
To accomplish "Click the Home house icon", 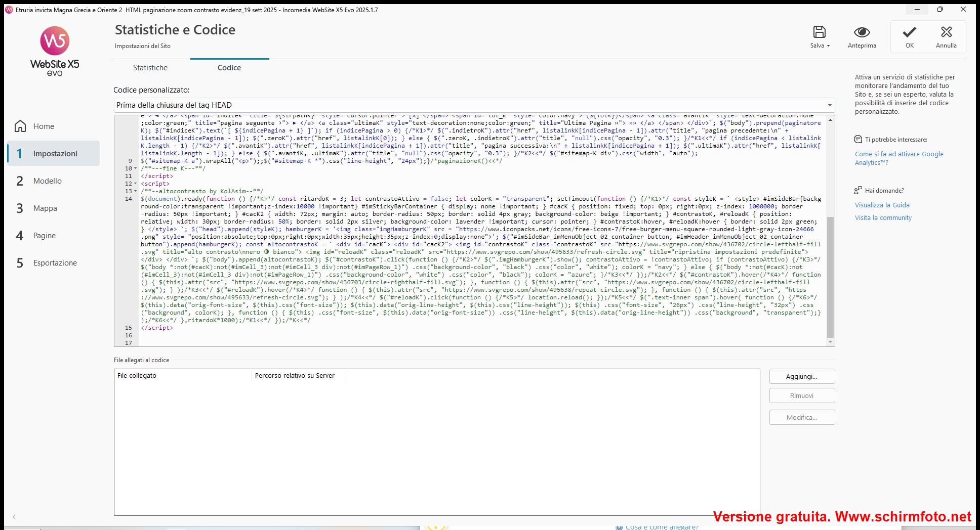I will [x=20, y=126].
